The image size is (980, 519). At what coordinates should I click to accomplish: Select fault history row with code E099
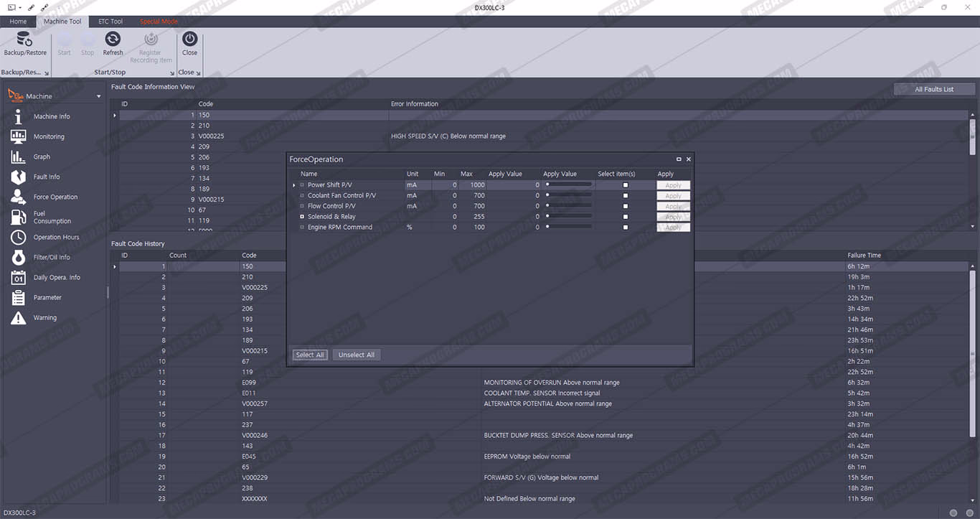pos(249,383)
